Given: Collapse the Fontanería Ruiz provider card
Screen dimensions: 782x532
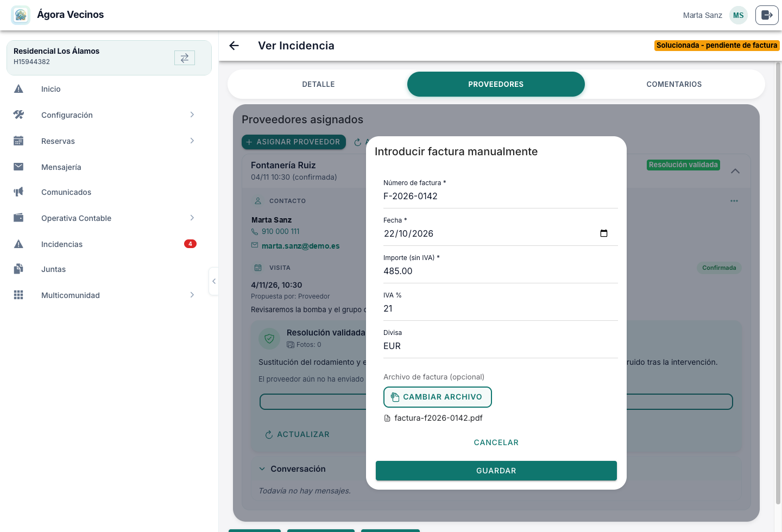Looking at the screenshot, I should pos(735,171).
